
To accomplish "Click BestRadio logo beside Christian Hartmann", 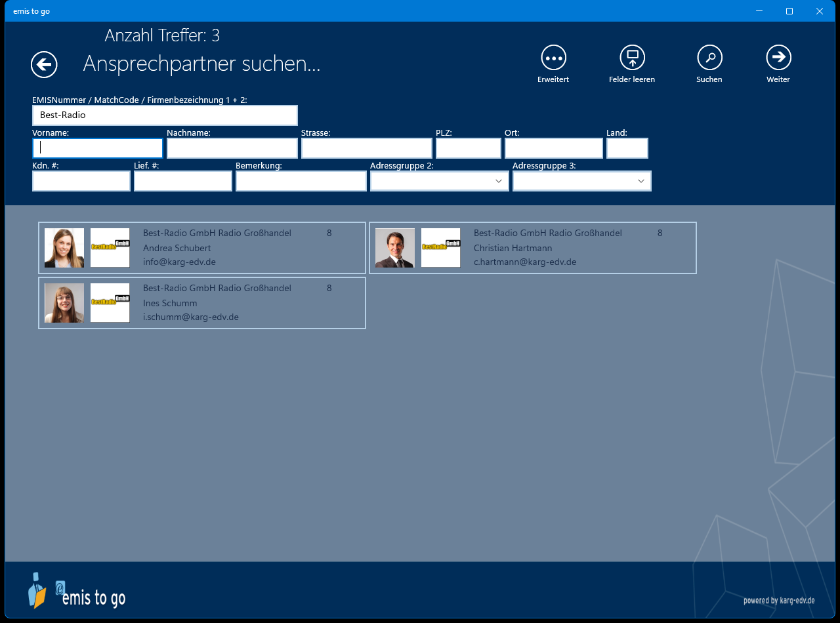I will [x=440, y=248].
